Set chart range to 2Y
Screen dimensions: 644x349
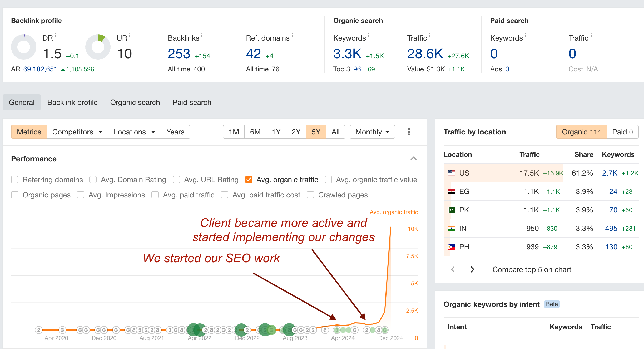coord(296,132)
